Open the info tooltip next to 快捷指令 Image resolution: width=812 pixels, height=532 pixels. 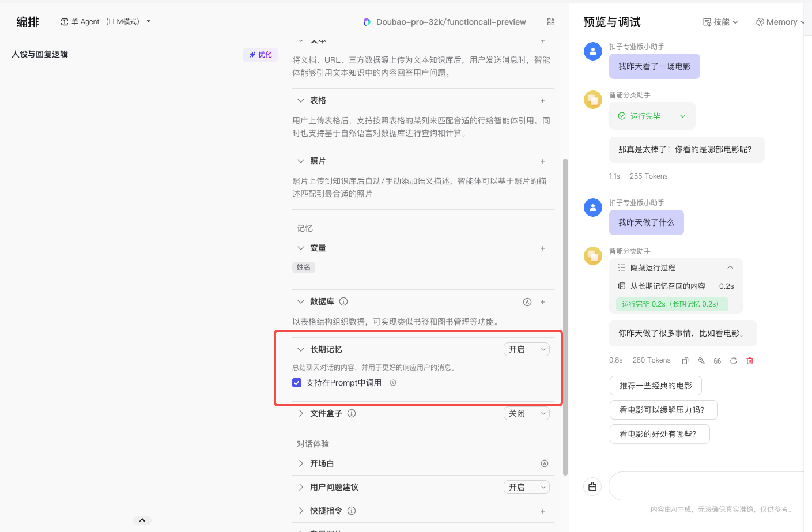352,511
